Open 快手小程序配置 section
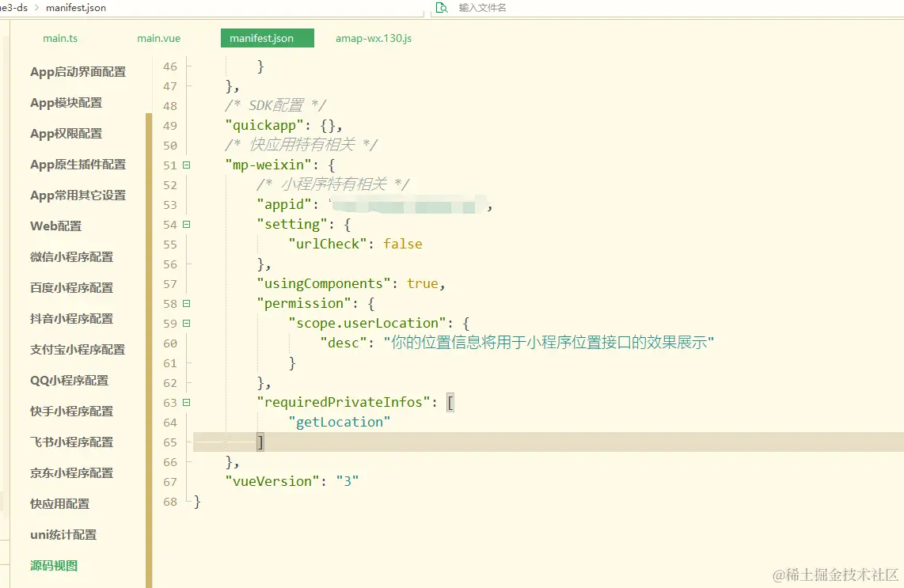 click(71, 411)
